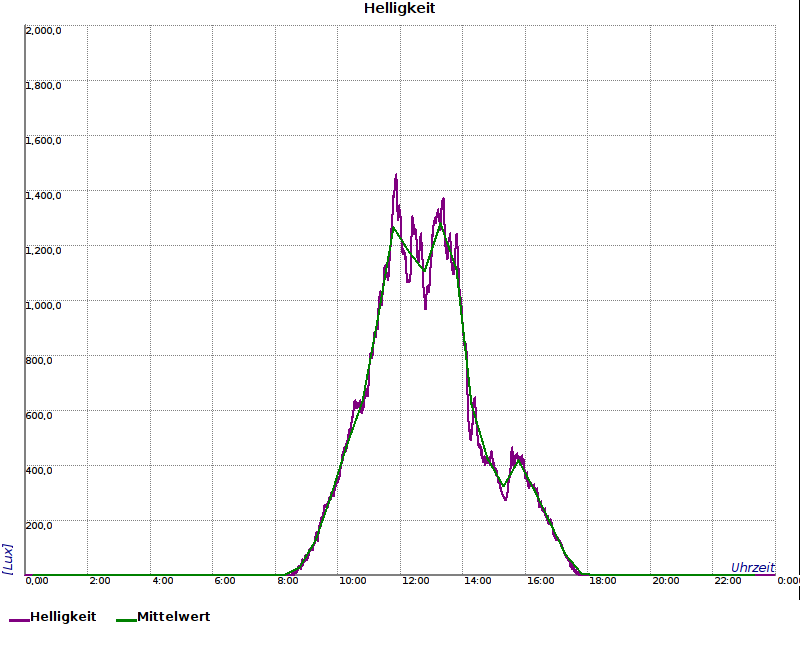Click the 2,000,0 y-axis value

tap(43, 31)
